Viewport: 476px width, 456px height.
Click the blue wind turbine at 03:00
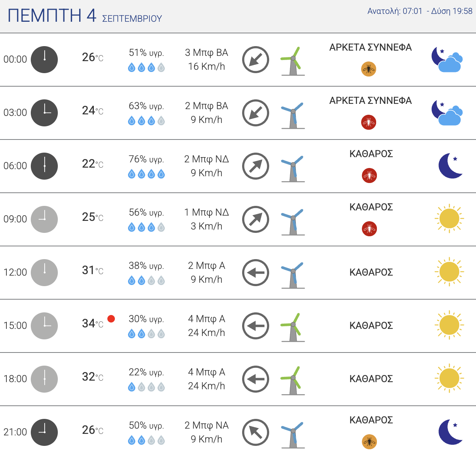[292, 114]
